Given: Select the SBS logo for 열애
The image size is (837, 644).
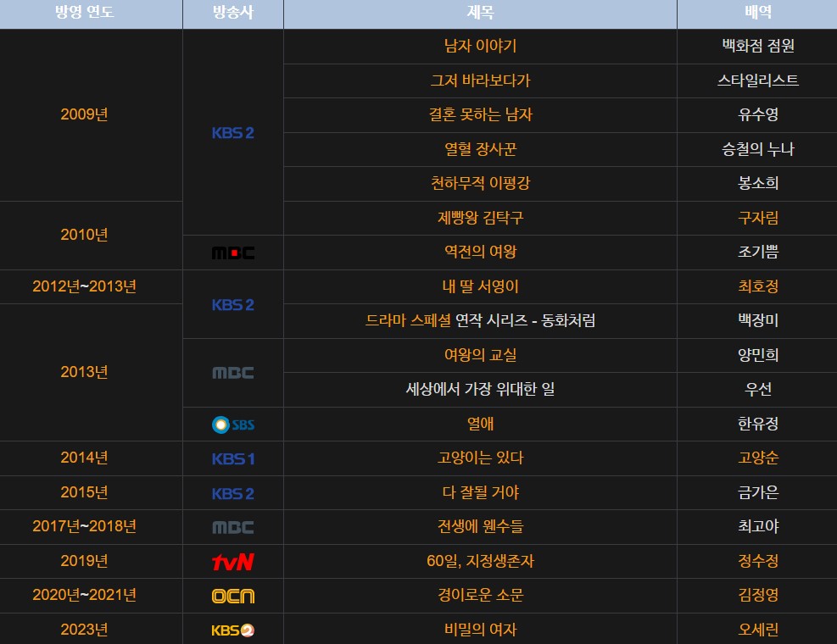Looking at the screenshot, I should pos(232,425).
